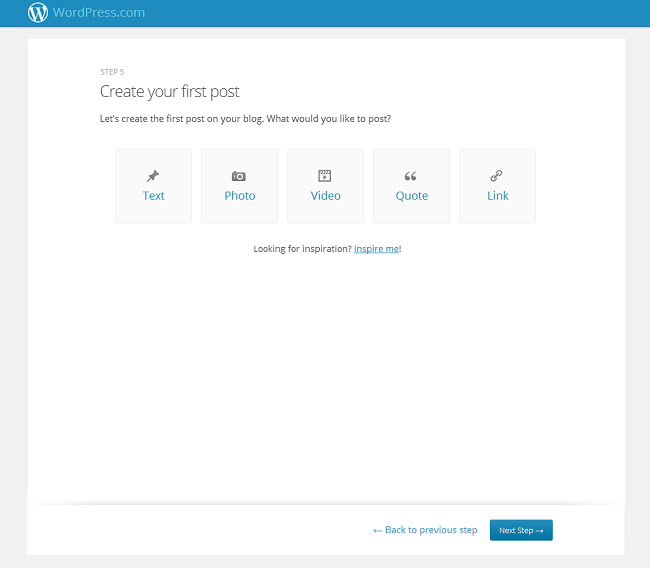This screenshot has height=568, width=650.
Task: Choose the Photo post type label
Action: (x=240, y=196)
